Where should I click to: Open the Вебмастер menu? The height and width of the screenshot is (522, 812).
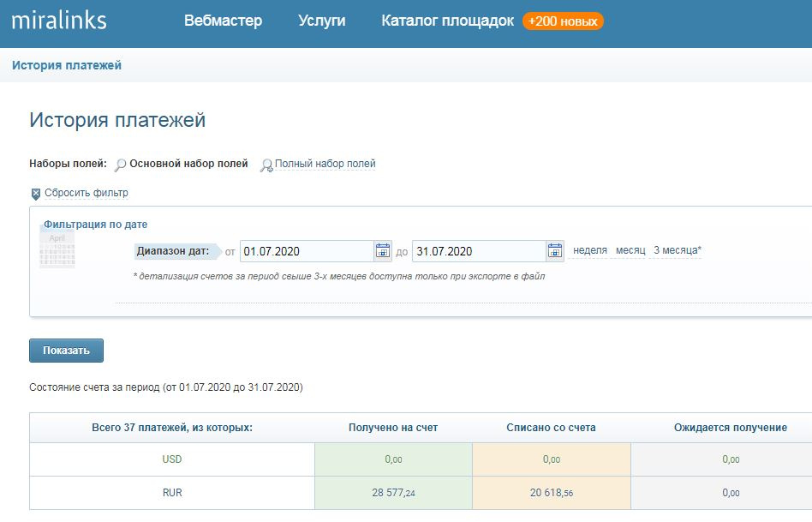(224, 21)
